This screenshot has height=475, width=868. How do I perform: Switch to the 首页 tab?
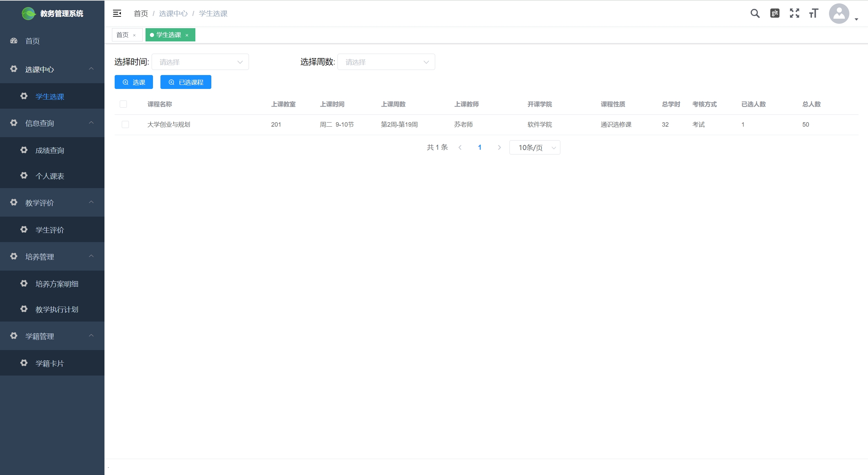[122, 35]
